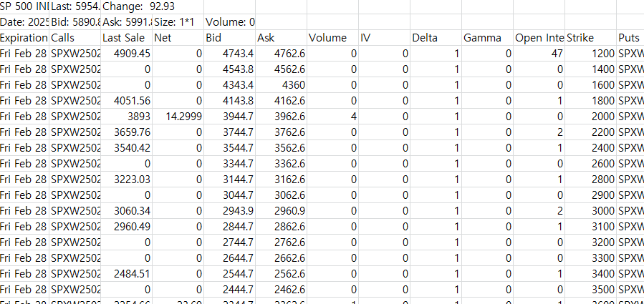Image resolution: width=644 pixels, height=304 pixels.
Task: Select the 'Last Sale' header cell
Action: pyautogui.click(x=127, y=38)
